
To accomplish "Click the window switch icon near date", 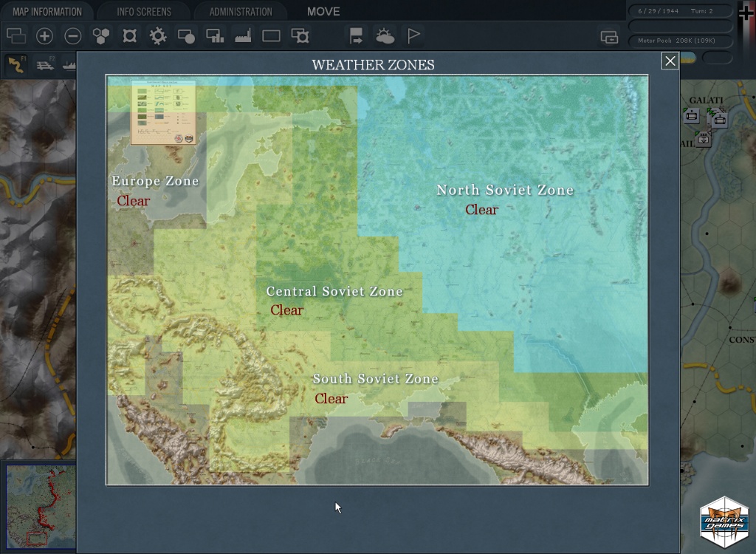I will [609, 37].
